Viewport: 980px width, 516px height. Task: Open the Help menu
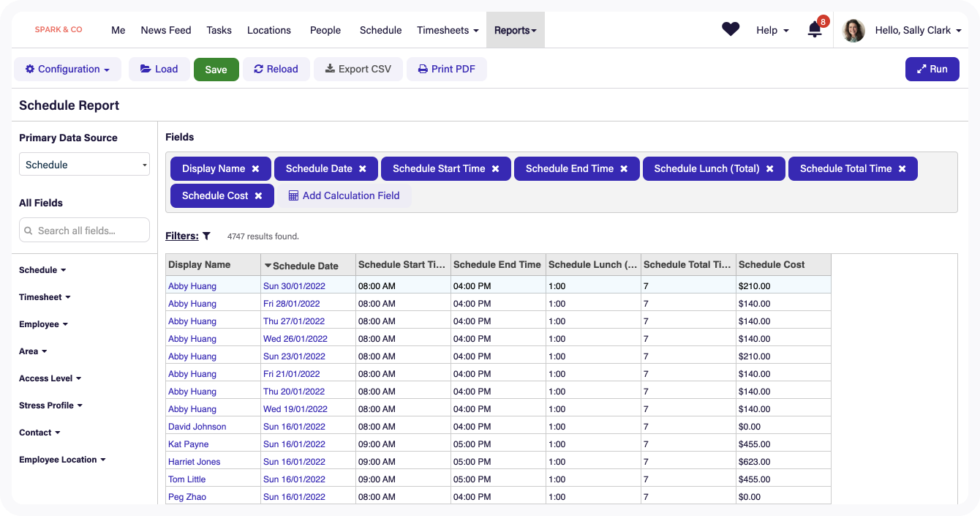pos(772,30)
